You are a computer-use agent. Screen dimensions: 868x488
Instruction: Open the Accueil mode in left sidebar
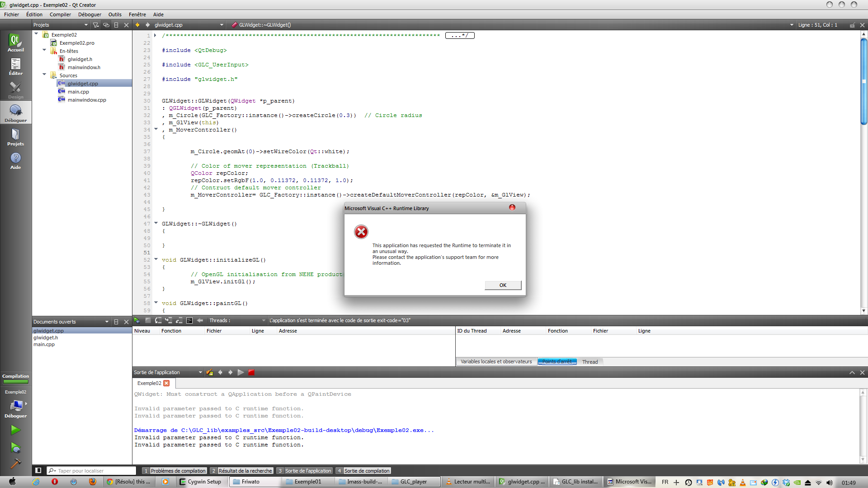pos(15,42)
